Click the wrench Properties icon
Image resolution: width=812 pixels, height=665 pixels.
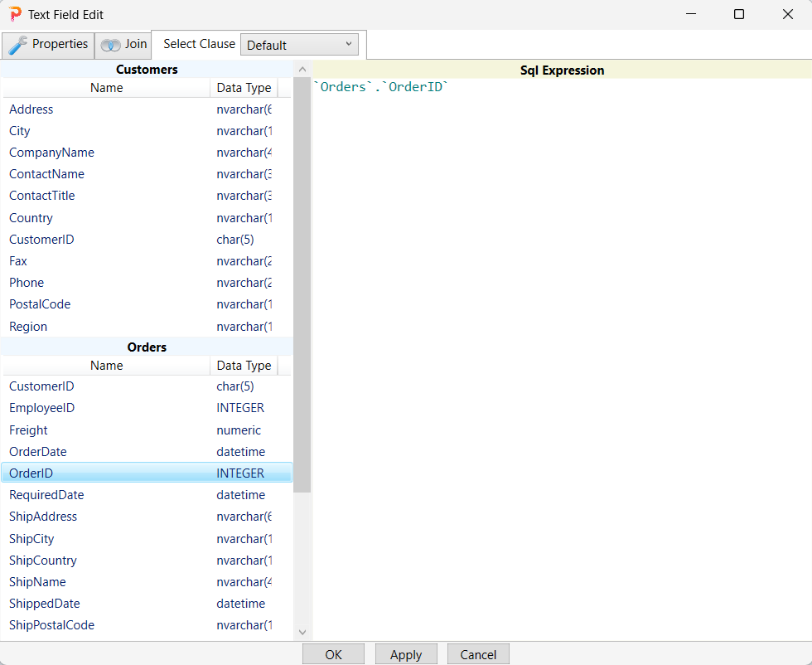[17, 45]
